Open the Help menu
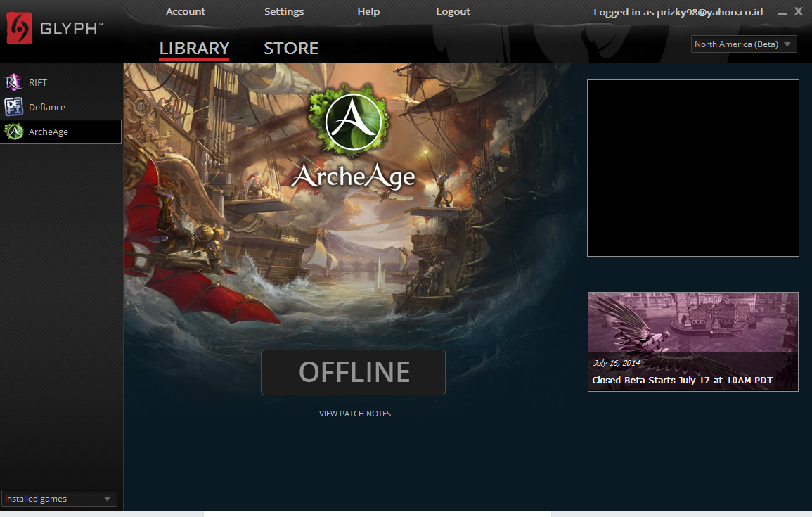 [368, 12]
